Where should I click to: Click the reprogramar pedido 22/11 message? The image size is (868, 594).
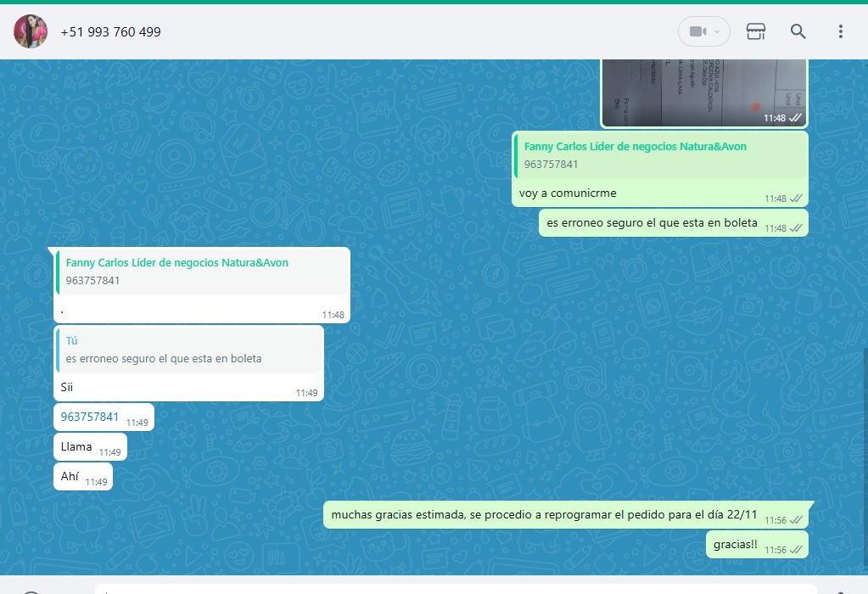pyautogui.click(x=544, y=514)
